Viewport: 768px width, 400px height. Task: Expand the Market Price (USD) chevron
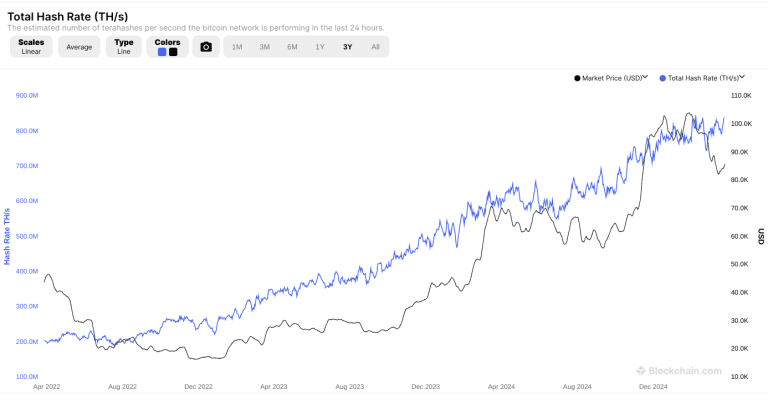646,77
